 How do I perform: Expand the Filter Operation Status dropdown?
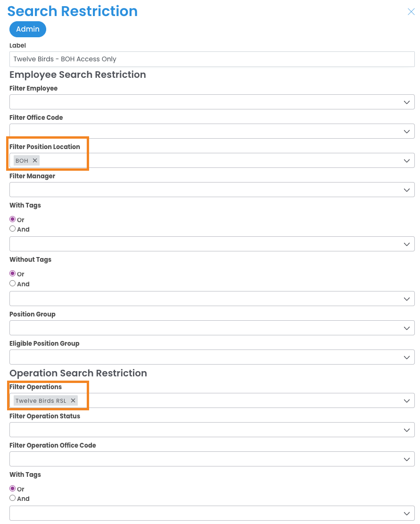coord(406,430)
